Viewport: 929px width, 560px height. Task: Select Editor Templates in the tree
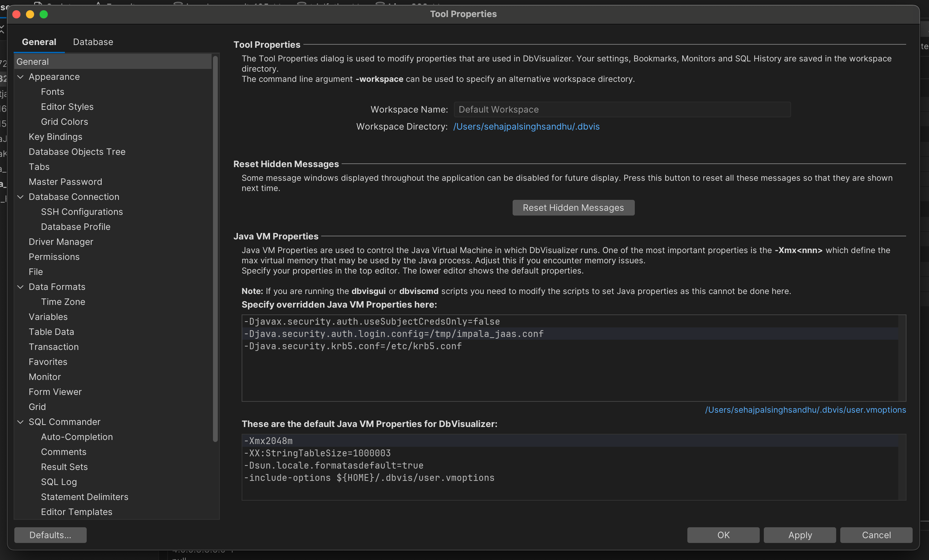(x=76, y=512)
